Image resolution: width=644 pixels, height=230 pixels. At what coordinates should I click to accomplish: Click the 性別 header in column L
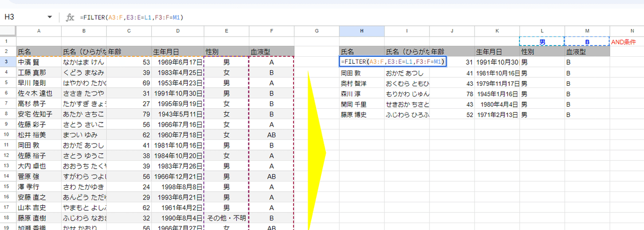click(542, 52)
